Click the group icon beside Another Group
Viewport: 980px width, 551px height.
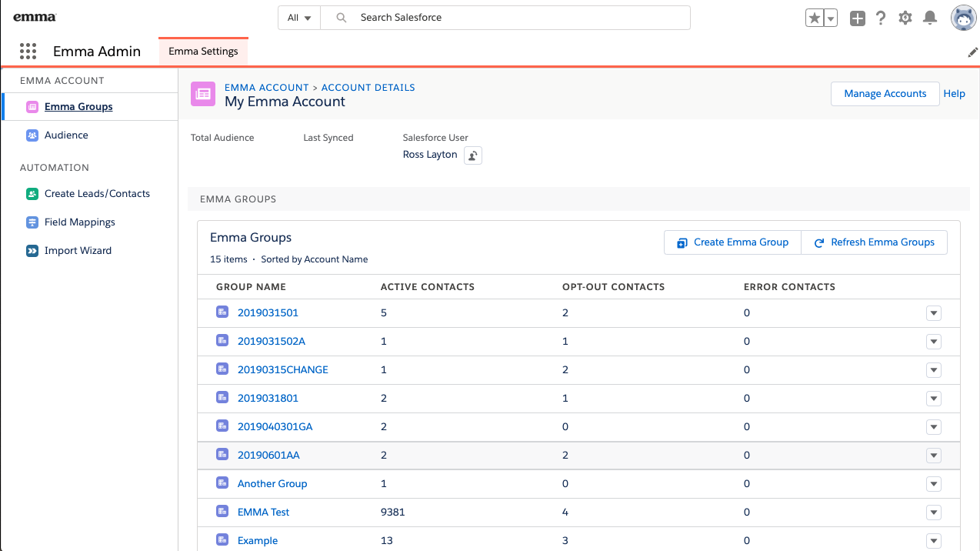222,483
